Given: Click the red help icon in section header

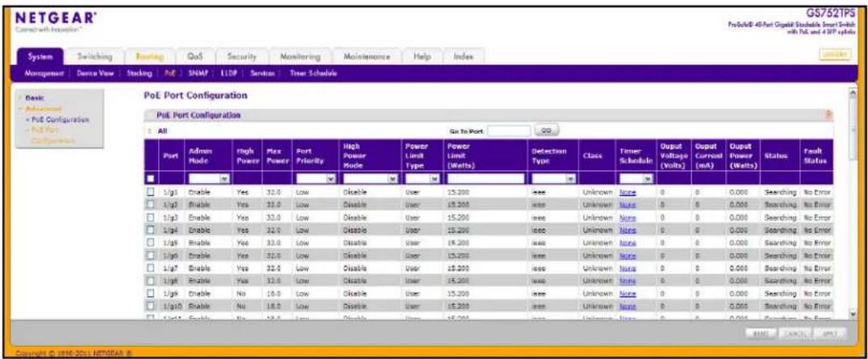Looking at the screenshot, I should tap(828, 115).
